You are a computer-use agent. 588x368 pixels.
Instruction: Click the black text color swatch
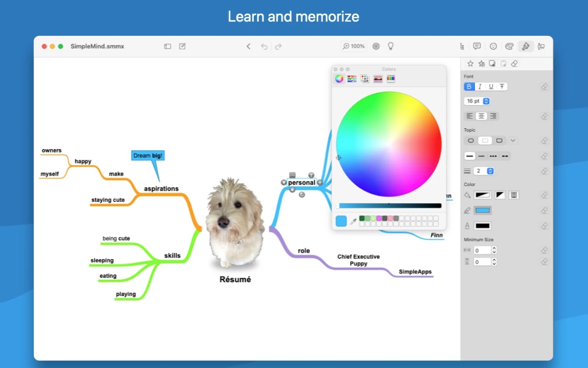pos(483,226)
